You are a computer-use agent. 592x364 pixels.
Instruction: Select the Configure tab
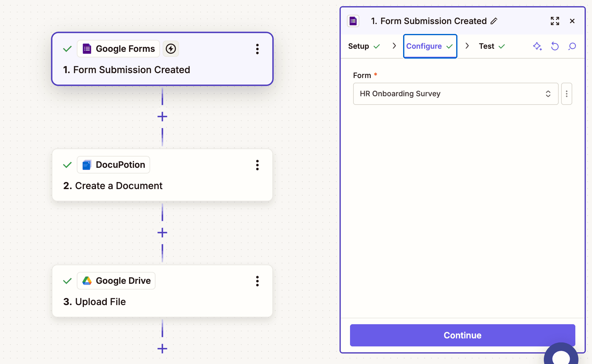[430, 46]
